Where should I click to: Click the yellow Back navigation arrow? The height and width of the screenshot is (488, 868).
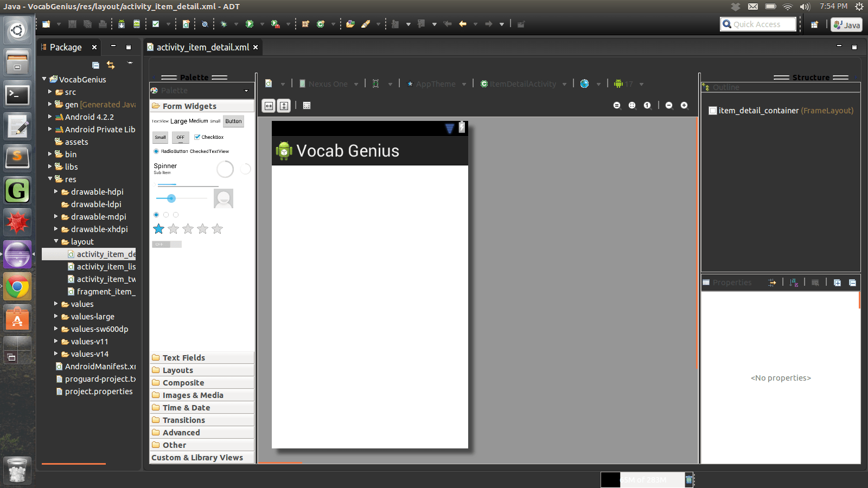(463, 24)
